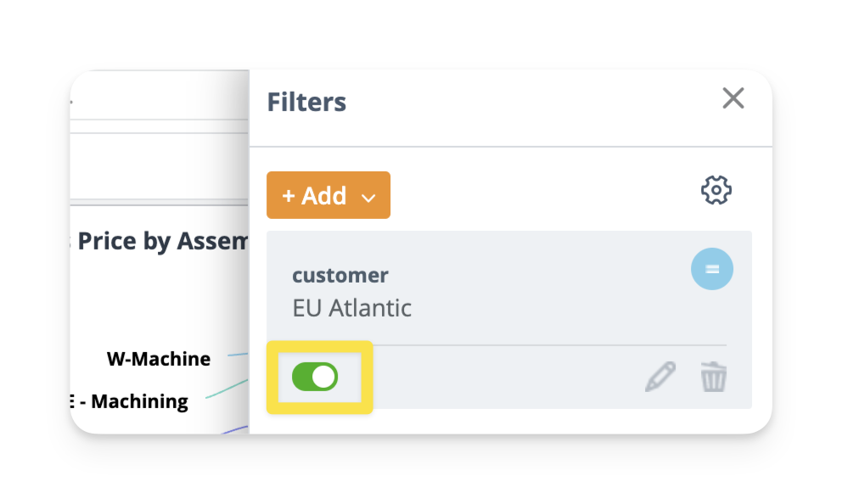842x504 pixels.
Task: Disable the customer filter toggle
Action: tap(315, 377)
